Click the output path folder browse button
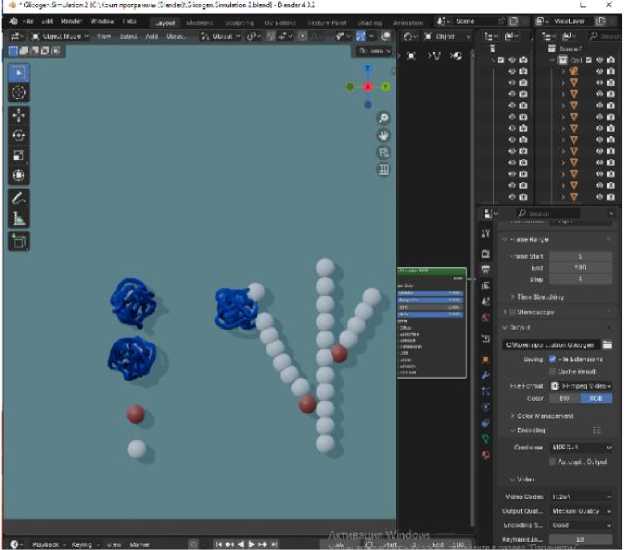The width and height of the screenshot is (628, 550). (606, 344)
